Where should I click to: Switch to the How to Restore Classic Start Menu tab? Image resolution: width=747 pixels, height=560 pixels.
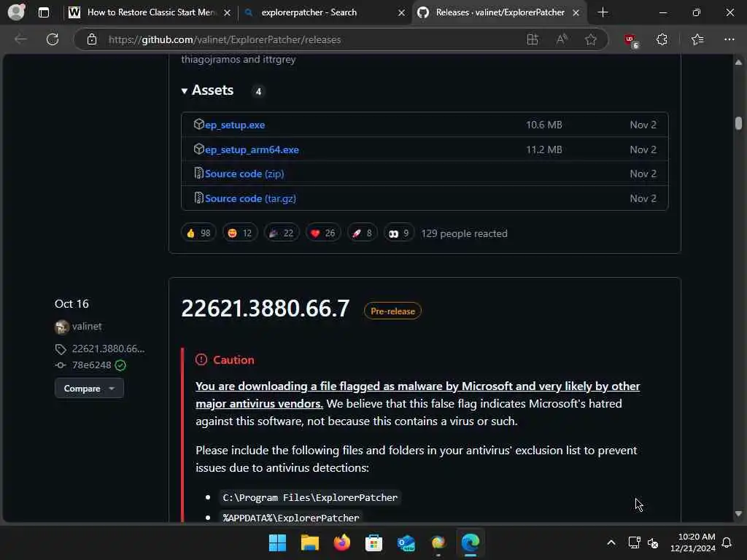click(151, 12)
